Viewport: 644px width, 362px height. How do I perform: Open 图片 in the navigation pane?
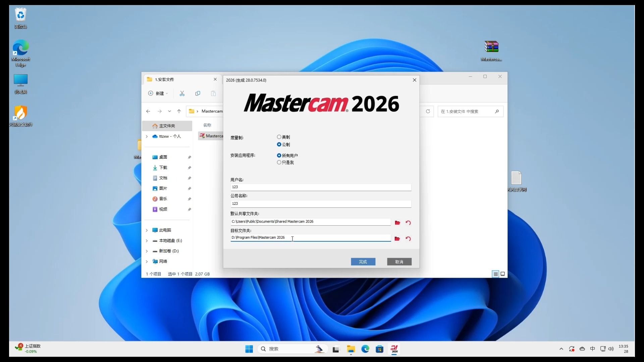(x=163, y=188)
